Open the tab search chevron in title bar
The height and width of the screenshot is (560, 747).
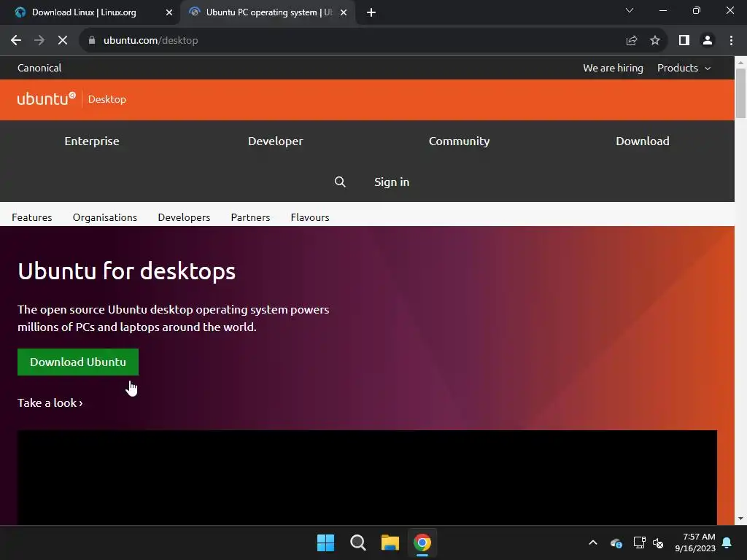click(x=630, y=10)
